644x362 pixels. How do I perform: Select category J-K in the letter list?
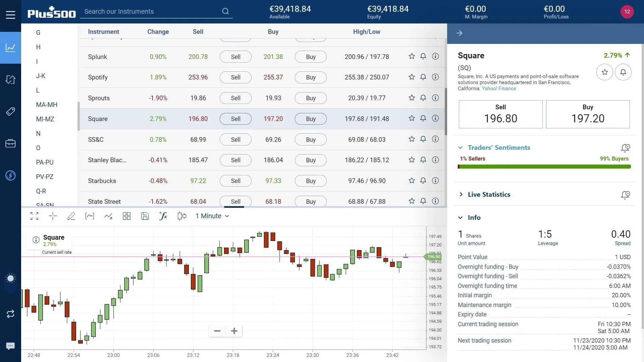point(41,76)
